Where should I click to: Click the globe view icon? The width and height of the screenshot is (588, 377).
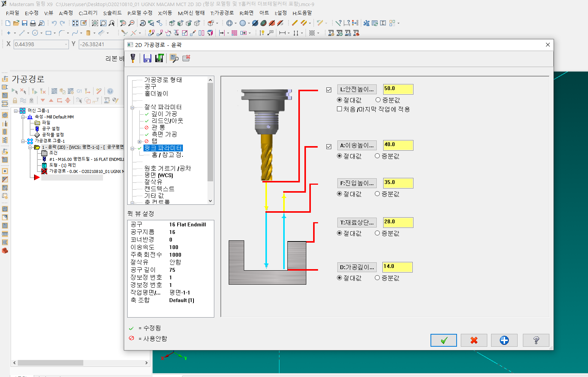tap(229, 23)
